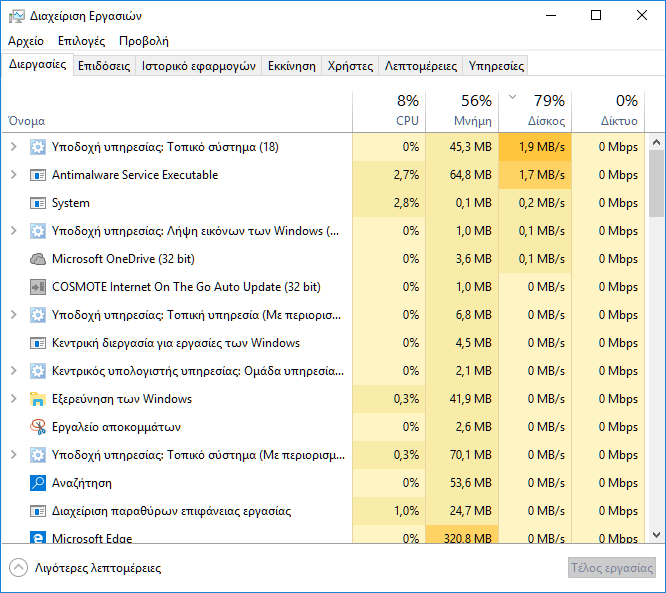Open the Αρχείο menu
666x593 pixels.
point(26,41)
